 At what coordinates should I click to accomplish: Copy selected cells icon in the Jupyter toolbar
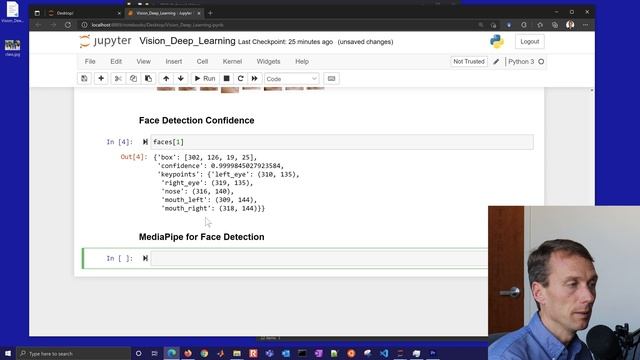click(x=133, y=78)
